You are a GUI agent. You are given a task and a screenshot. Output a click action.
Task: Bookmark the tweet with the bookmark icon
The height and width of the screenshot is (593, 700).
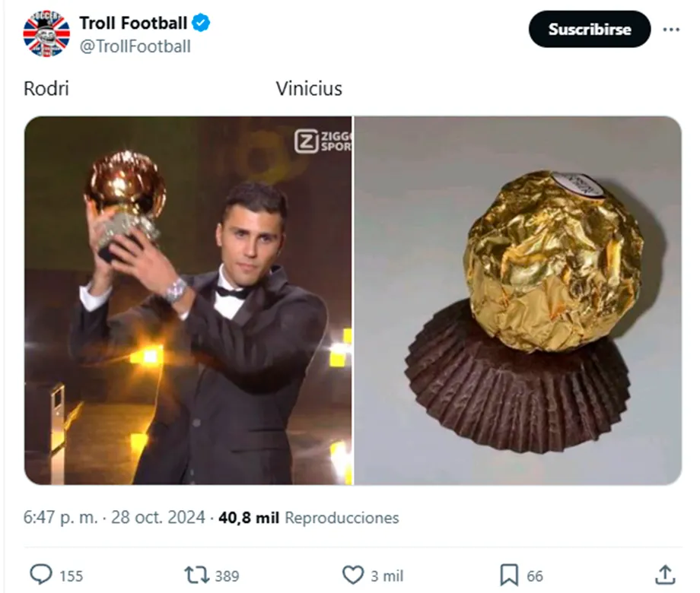509,575
